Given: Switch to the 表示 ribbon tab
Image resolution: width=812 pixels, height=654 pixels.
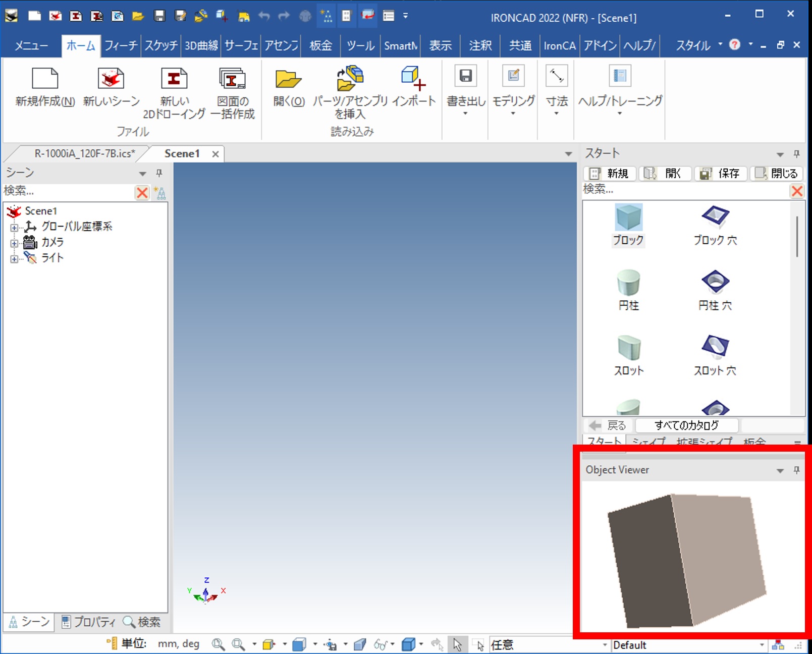Looking at the screenshot, I should point(441,46).
